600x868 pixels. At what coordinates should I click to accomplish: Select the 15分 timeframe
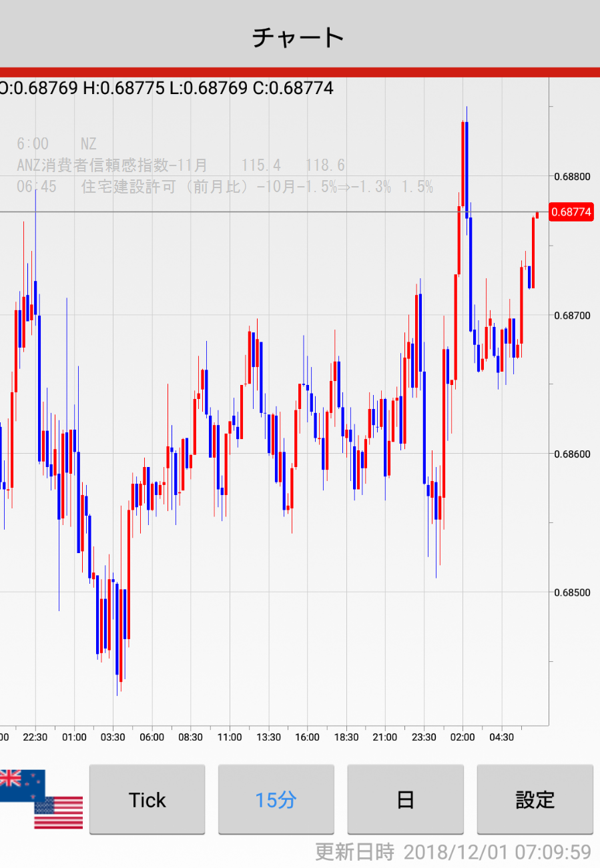(276, 799)
